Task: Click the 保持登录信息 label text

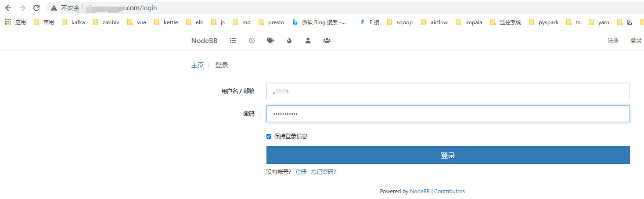Action: click(291, 136)
